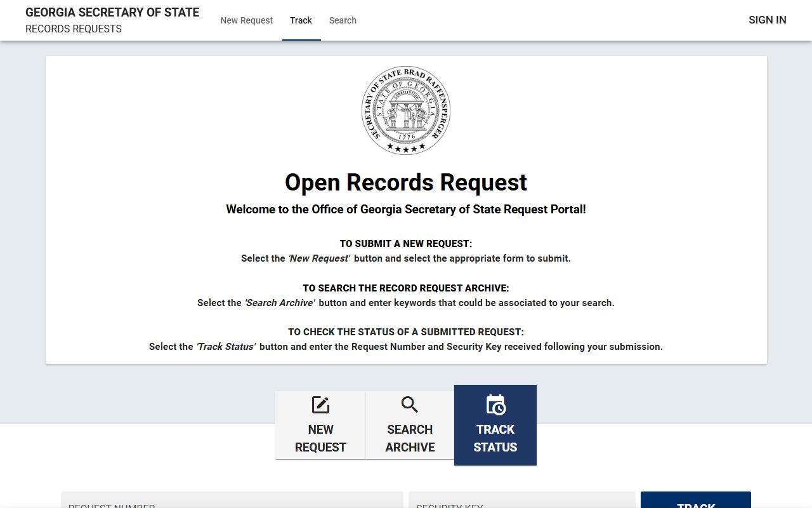812x508 pixels.
Task: Click 'TO SEARCH THE RECORD REQUEST ARCHIVE:' text
Action: click(x=406, y=288)
